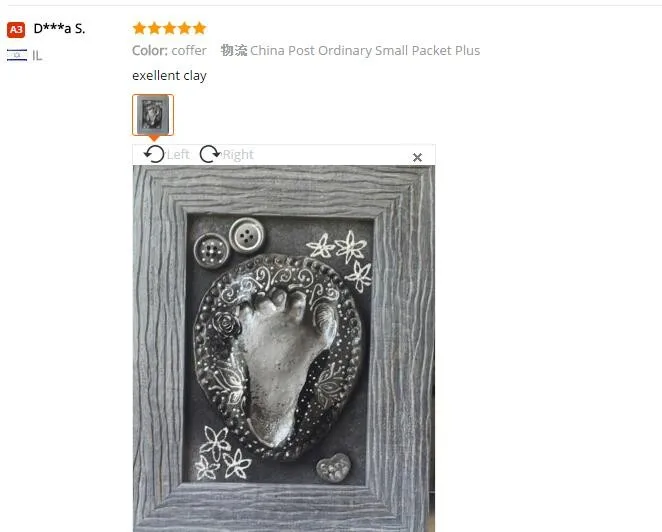Click the rotate right arrow icon

(x=210, y=154)
